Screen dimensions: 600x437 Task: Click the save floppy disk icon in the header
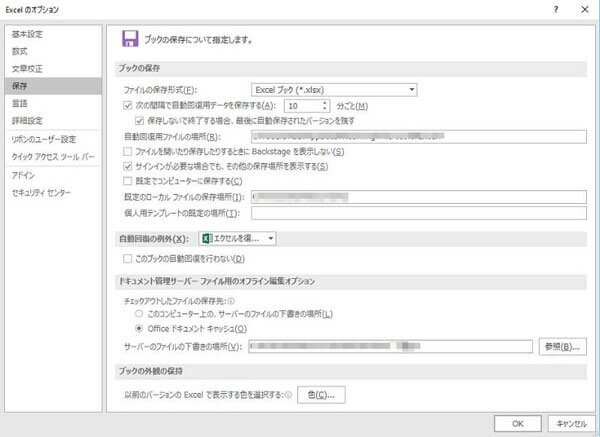[x=130, y=39]
